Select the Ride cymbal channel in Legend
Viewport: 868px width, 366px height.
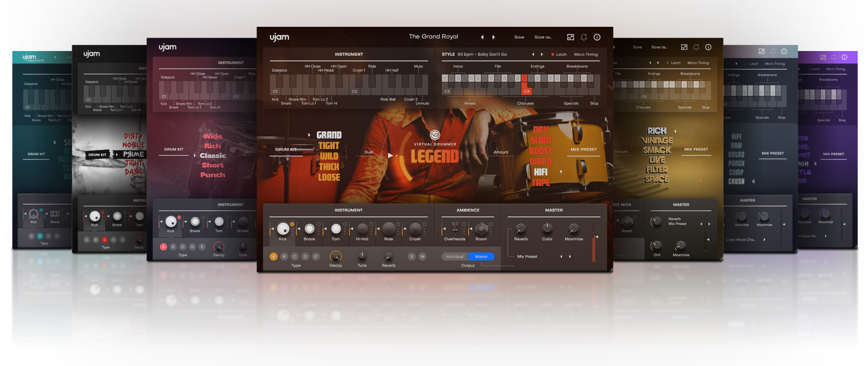point(389,228)
